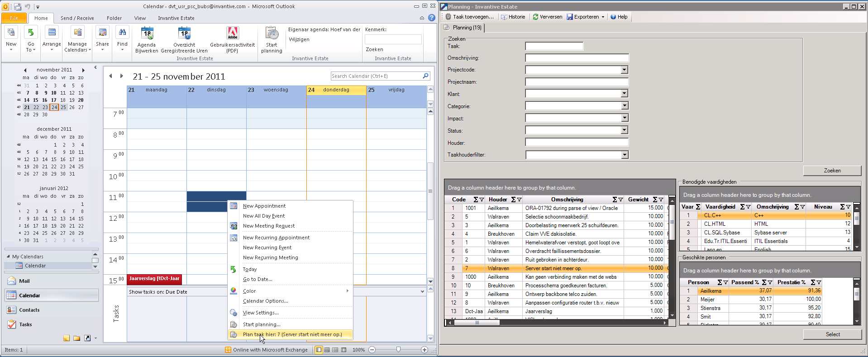This screenshot has width=868, height=357.
Task: Click the Search Calendar box
Action: tap(377, 76)
